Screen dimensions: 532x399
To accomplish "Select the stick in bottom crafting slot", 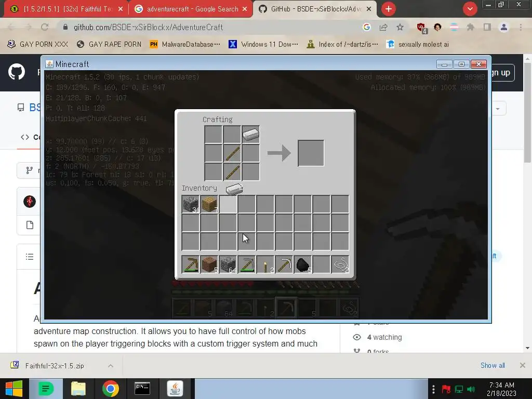I will tap(232, 172).
